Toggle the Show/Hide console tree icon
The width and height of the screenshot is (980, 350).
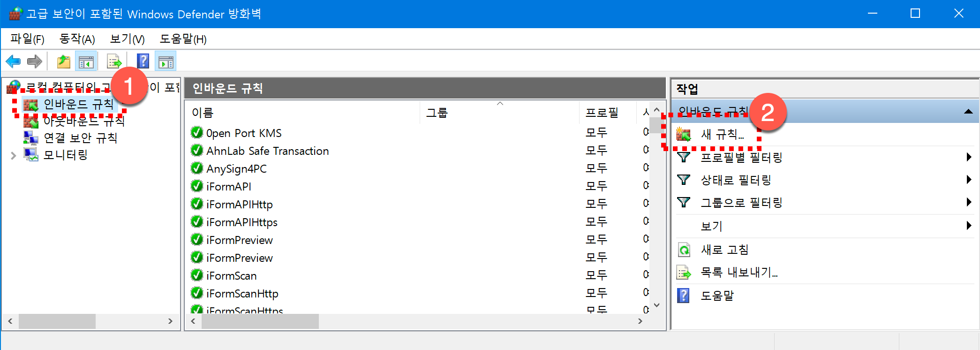[86, 61]
